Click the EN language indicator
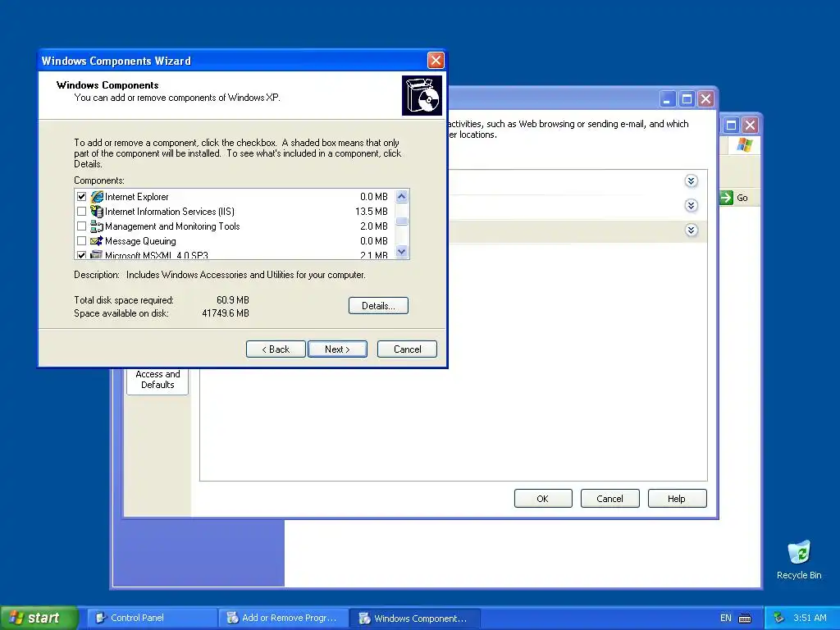The width and height of the screenshot is (840, 630). 726,618
